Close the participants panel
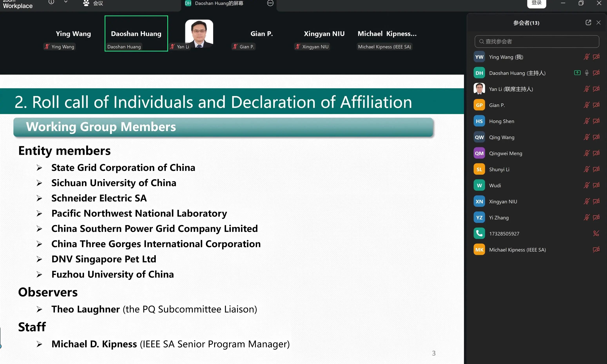The width and height of the screenshot is (607, 364). point(598,23)
